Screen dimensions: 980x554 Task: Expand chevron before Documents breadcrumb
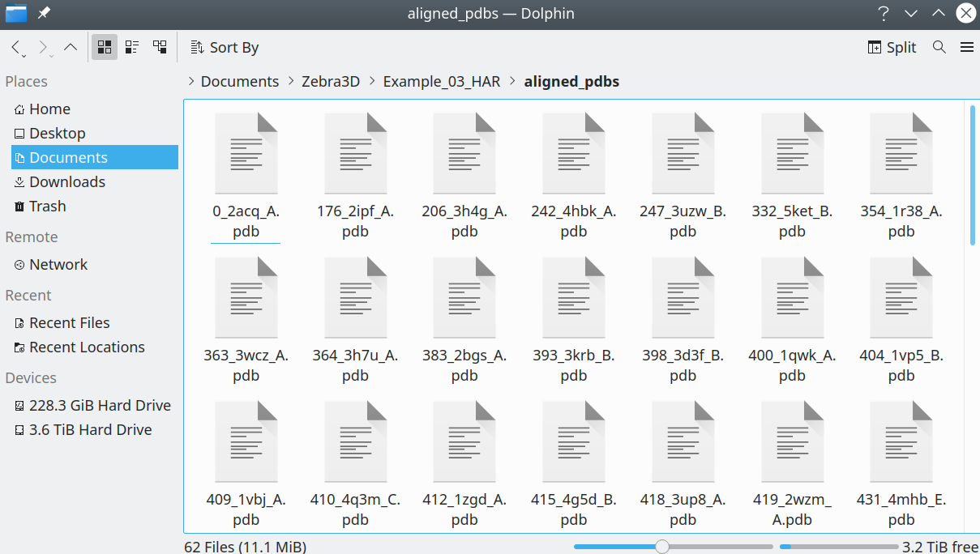point(190,81)
